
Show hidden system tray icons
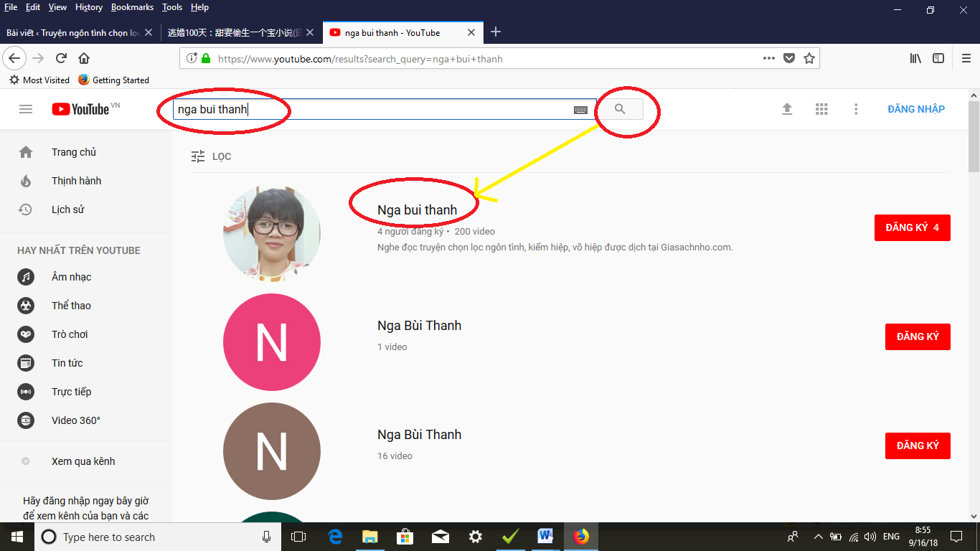click(x=819, y=537)
